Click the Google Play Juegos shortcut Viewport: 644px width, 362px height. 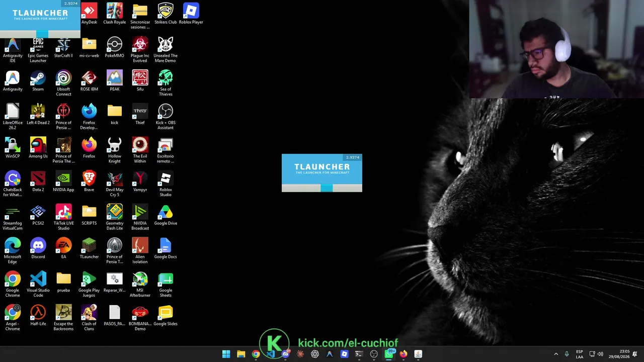(89, 285)
